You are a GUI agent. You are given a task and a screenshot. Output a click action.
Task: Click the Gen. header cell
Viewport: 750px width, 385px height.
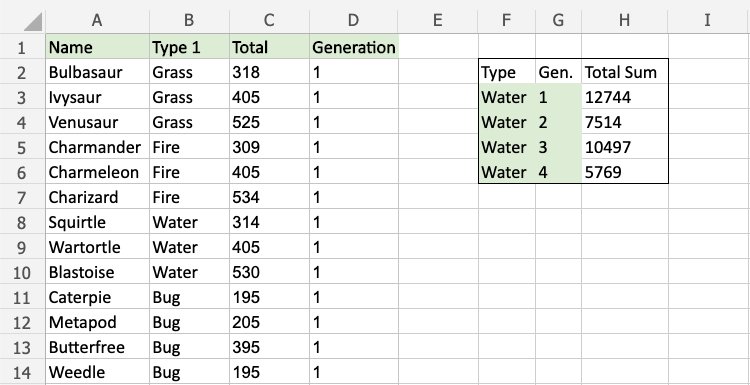pyautogui.click(x=558, y=72)
